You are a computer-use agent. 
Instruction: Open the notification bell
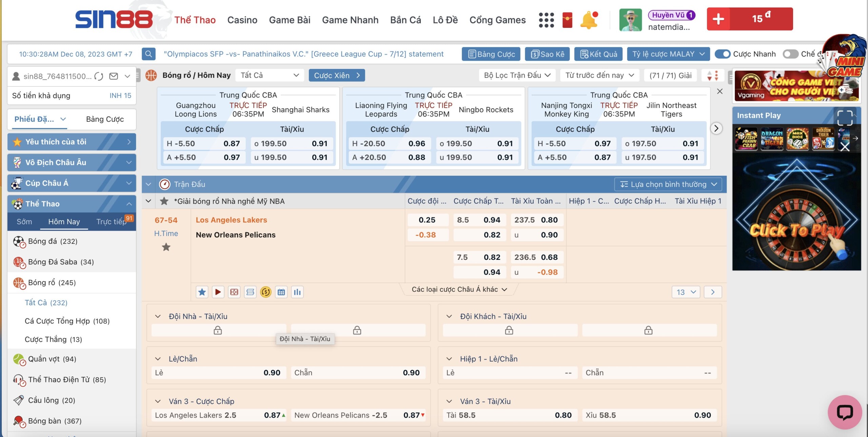[x=589, y=20]
